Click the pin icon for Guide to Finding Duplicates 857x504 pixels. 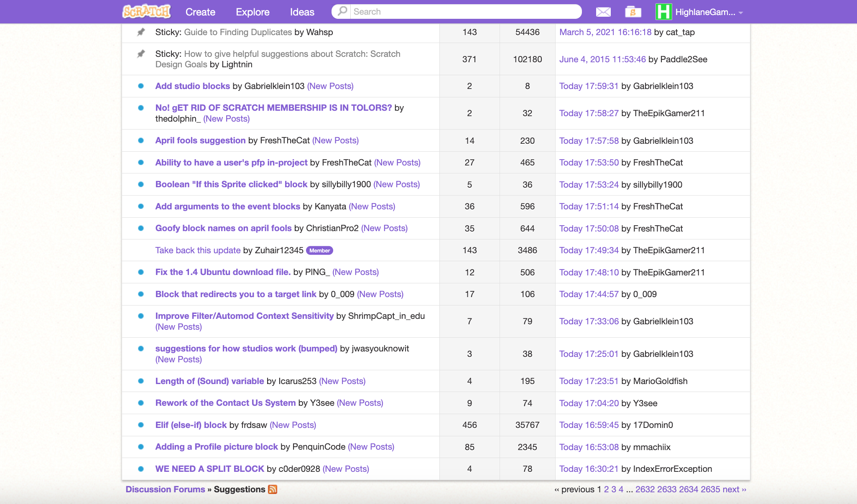(x=141, y=32)
